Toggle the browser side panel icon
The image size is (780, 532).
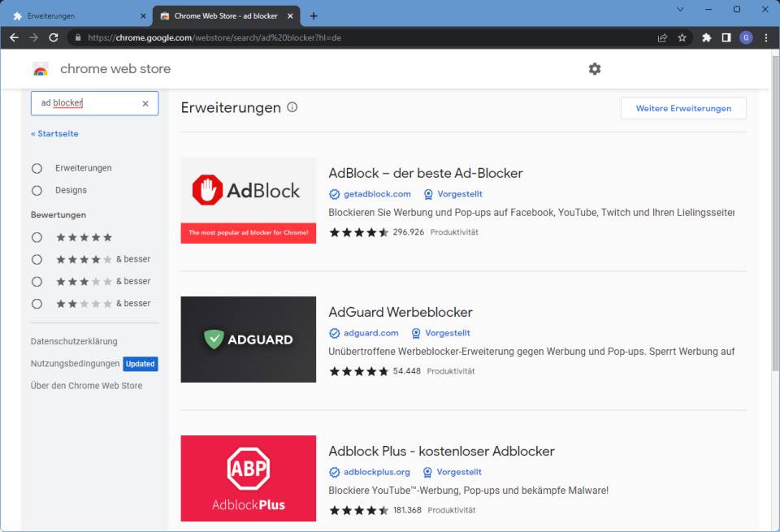(726, 38)
